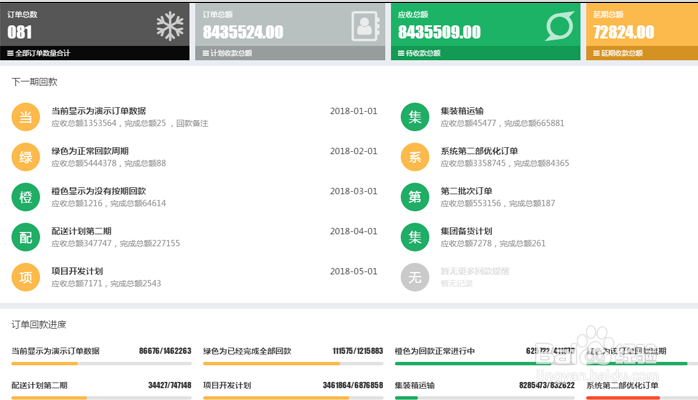The width and height of the screenshot is (698, 400).
Task: Select list title 项目开发计划 dated 2018-05-01
Action: pos(77,271)
